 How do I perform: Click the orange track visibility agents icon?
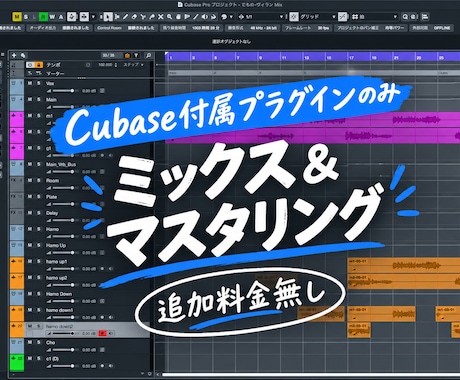(x=127, y=55)
